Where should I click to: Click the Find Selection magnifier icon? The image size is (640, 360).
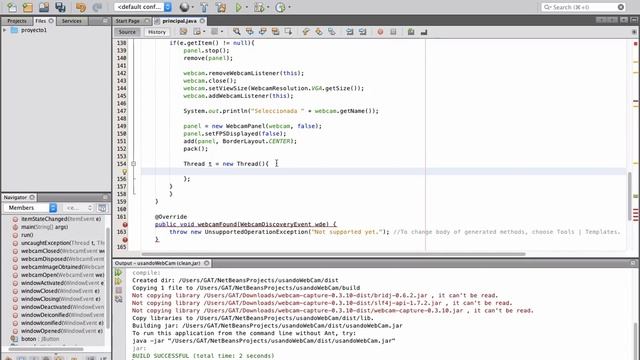(236, 32)
